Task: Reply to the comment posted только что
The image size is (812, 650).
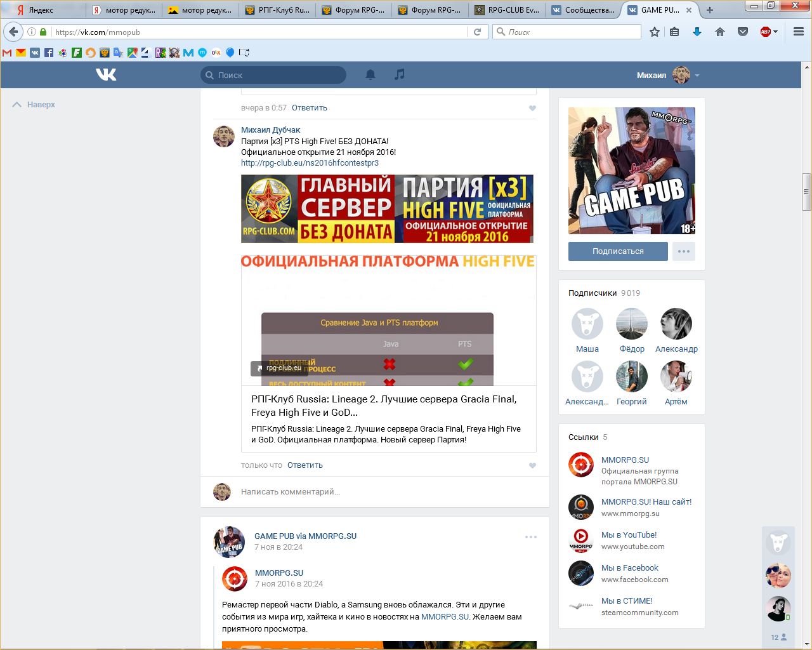Action: [x=305, y=465]
